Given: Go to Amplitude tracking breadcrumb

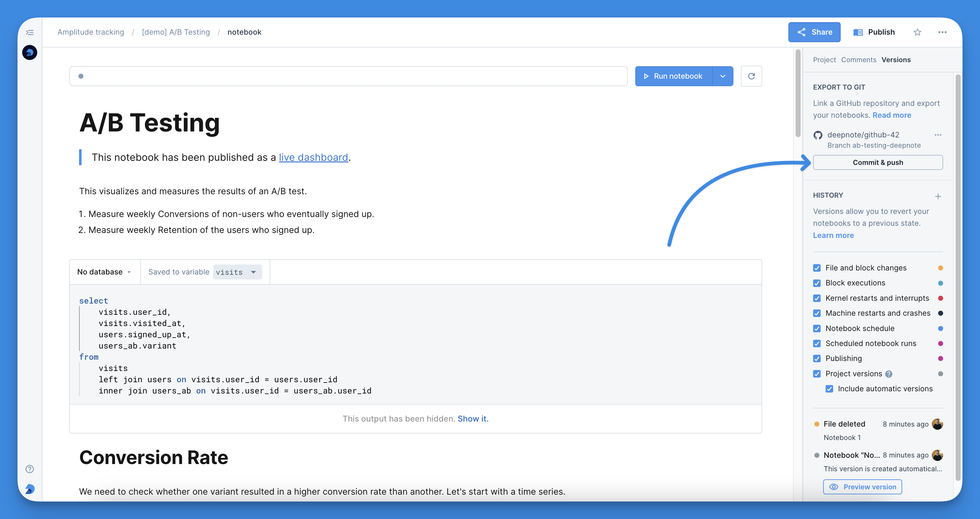Looking at the screenshot, I should tap(91, 32).
